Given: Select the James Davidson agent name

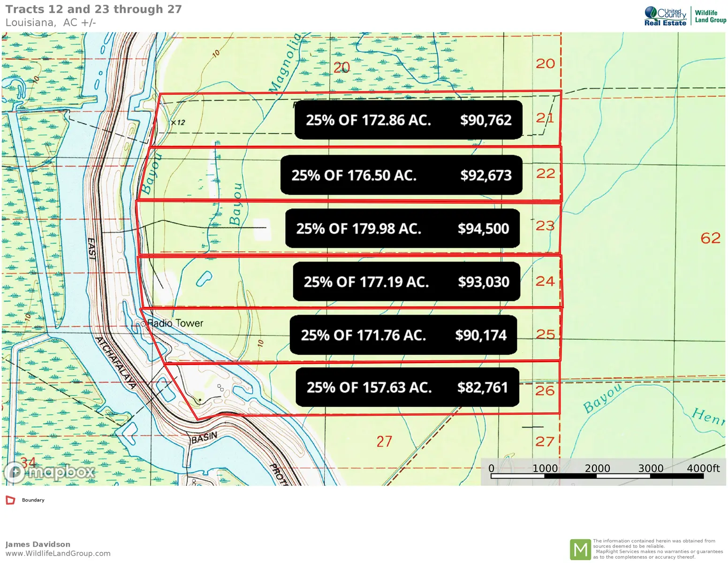Looking at the screenshot, I should [x=38, y=544].
